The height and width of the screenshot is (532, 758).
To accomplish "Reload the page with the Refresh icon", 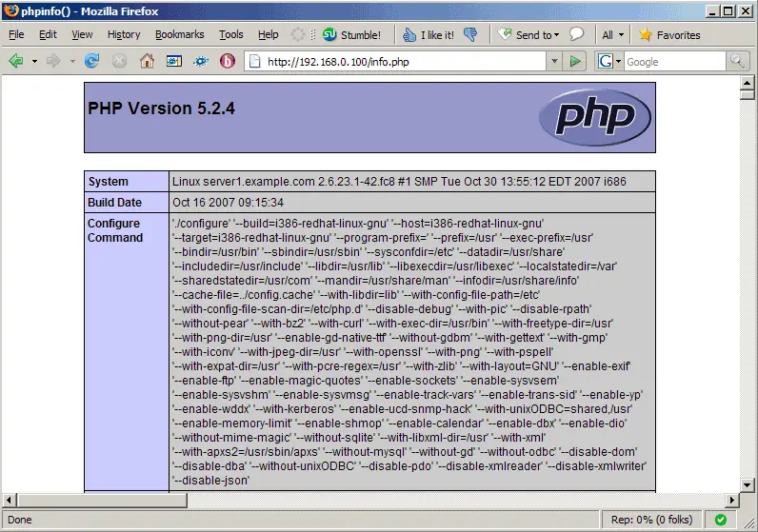I will coord(91,61).
